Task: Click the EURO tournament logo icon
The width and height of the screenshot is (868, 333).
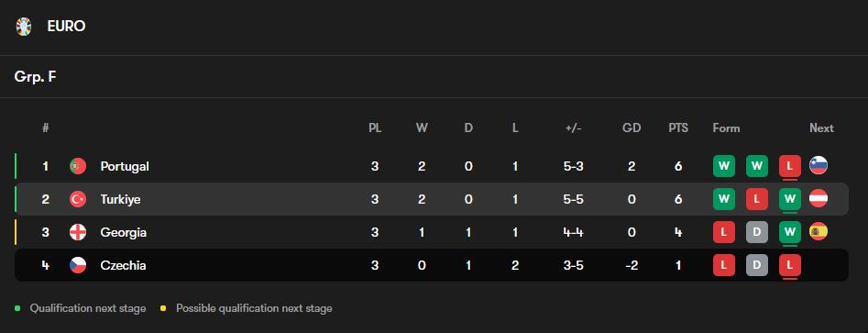Action: 24,27
